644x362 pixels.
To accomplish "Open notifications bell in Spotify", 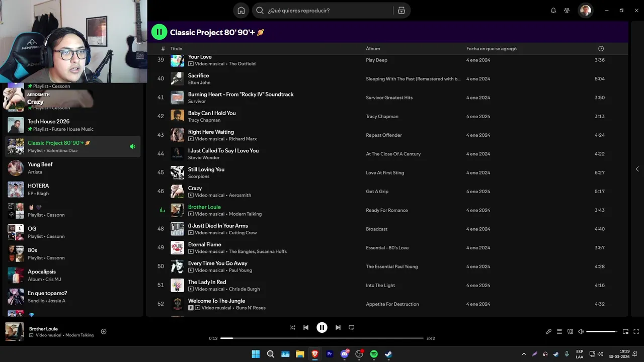I will 553,10.
